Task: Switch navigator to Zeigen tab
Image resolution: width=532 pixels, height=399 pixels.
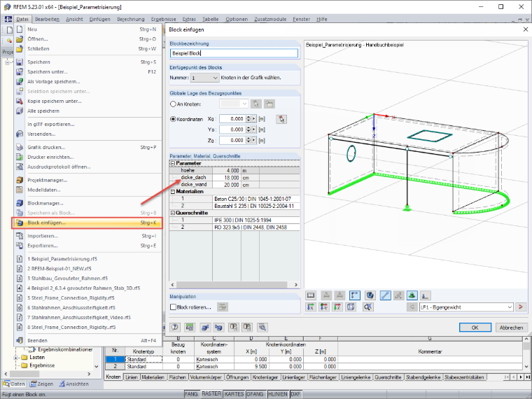Action: (41, 384)
